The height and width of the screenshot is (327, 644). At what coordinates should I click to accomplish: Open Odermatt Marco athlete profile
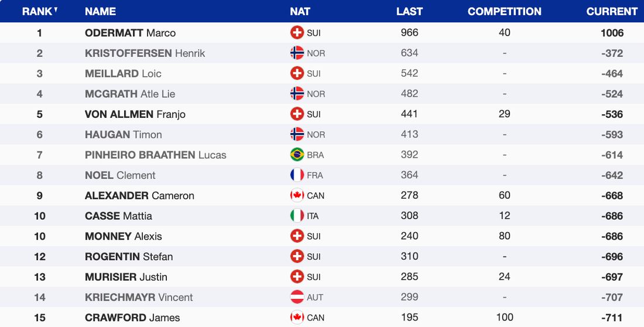[130, 33]
